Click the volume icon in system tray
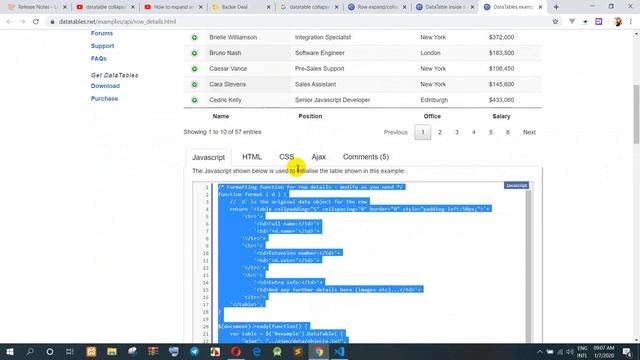Viewport: 640px width, 360px height. [570, 352]
